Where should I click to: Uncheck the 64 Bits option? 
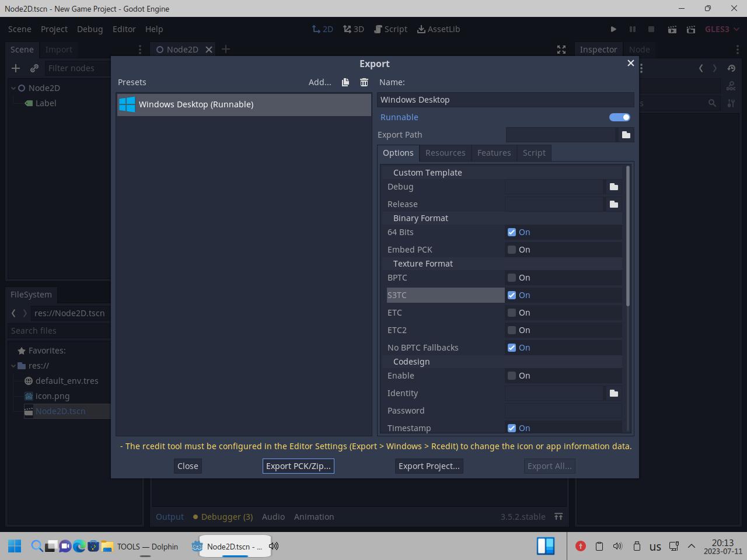point(512,232)
